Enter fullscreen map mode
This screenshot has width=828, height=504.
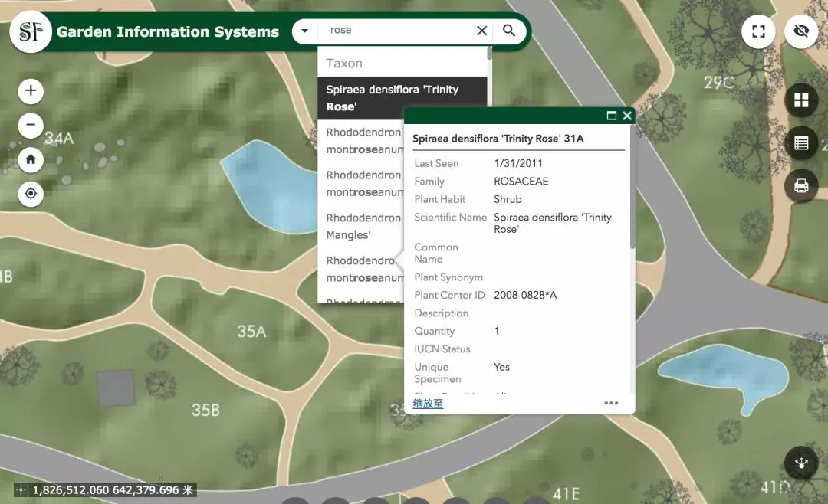(x=758, y=31)
